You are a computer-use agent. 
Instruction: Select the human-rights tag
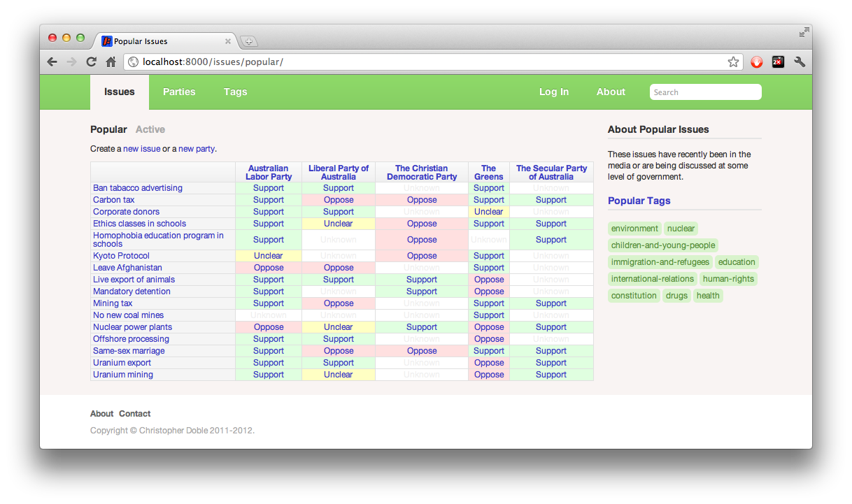[728, 279]
